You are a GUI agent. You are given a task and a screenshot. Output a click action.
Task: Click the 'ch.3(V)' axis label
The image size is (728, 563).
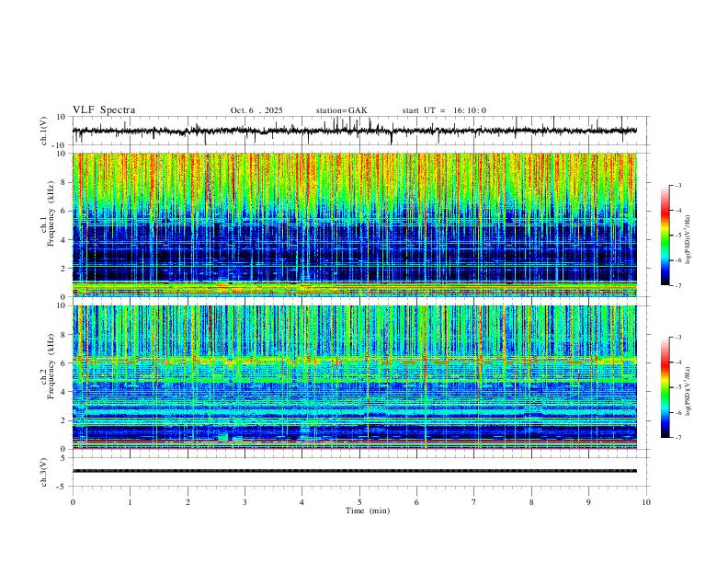[x=44, y=473]
